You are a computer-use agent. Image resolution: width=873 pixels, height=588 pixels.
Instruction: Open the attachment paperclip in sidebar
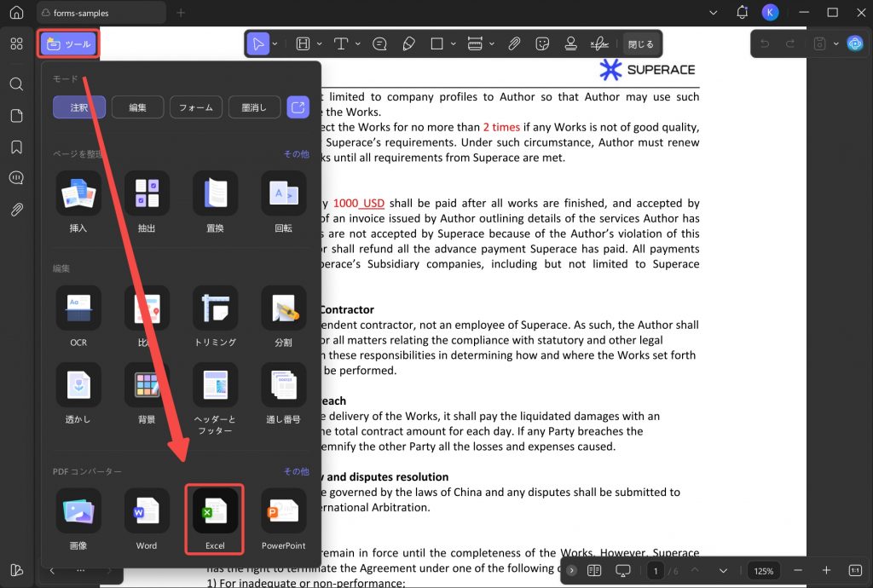(x=17, y=210)
